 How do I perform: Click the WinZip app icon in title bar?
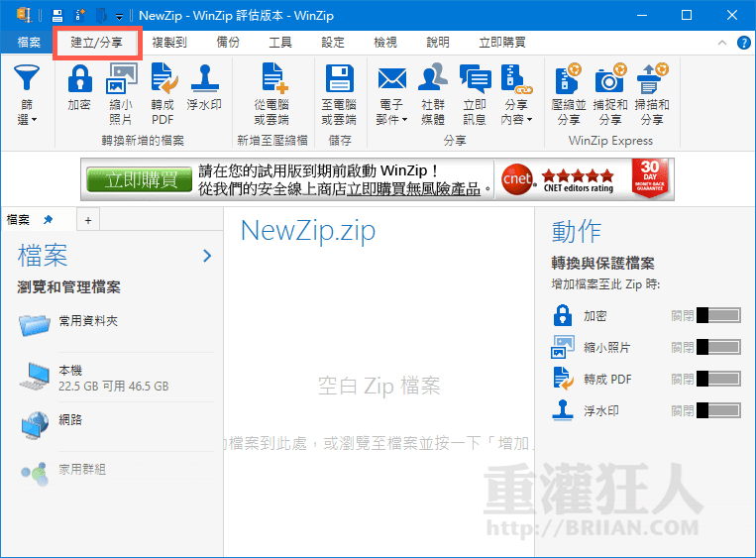tap(24, 15)
